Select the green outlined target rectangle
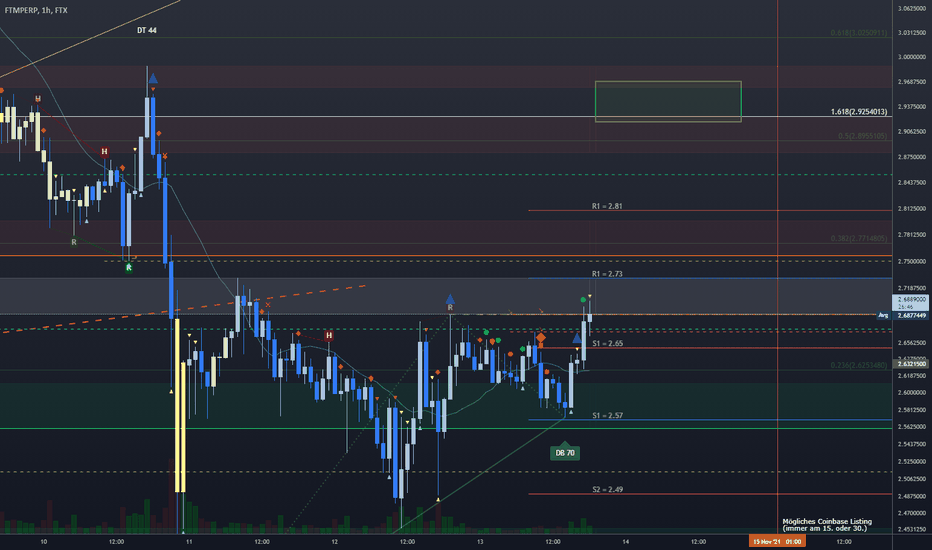Screen dimensions: 932x550 pyautogui.click(x=668, y=102)
